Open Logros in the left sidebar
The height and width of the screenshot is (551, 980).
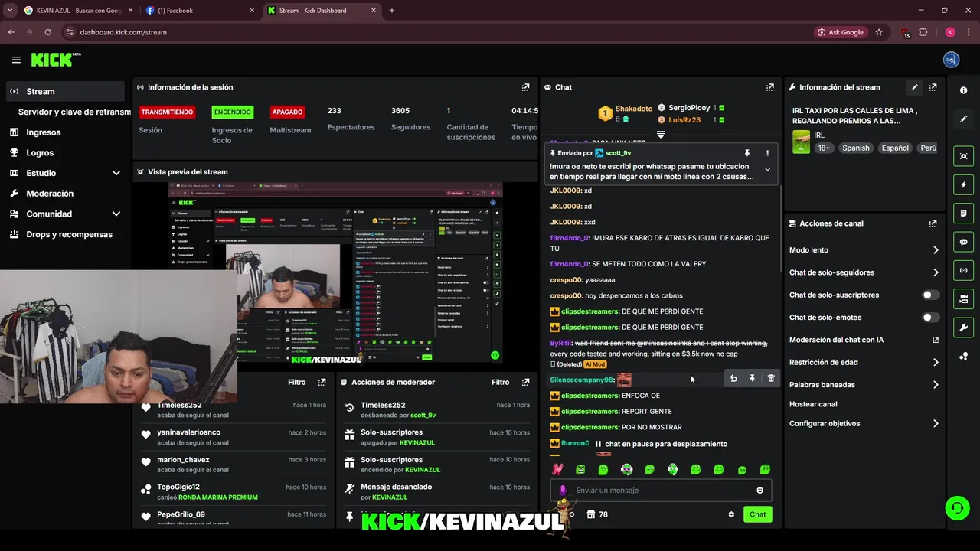coord(65,152)
